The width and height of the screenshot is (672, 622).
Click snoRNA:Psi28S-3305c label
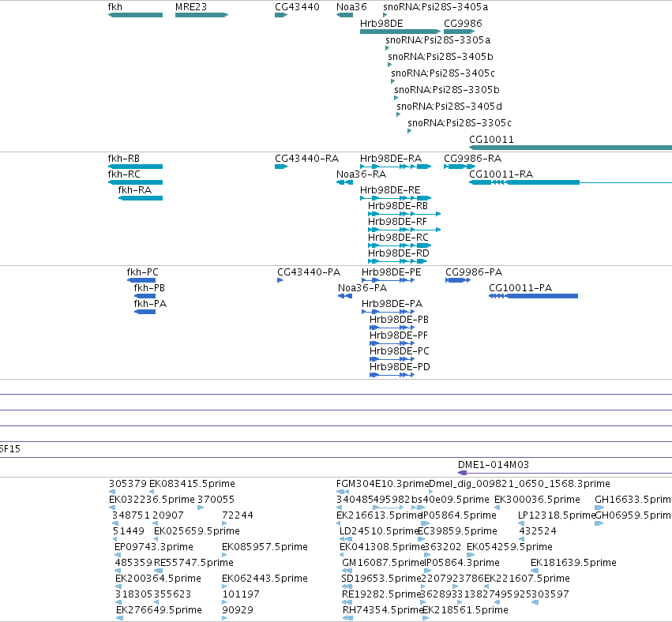point(460,123)
